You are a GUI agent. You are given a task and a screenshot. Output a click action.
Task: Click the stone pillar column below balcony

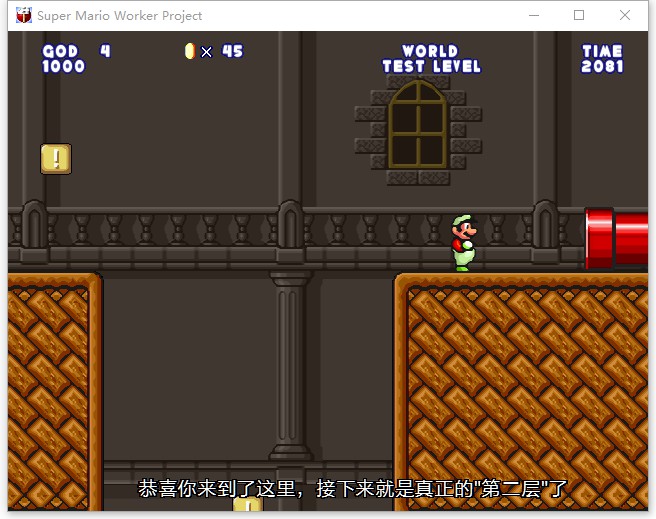click(x=290, y=366)
